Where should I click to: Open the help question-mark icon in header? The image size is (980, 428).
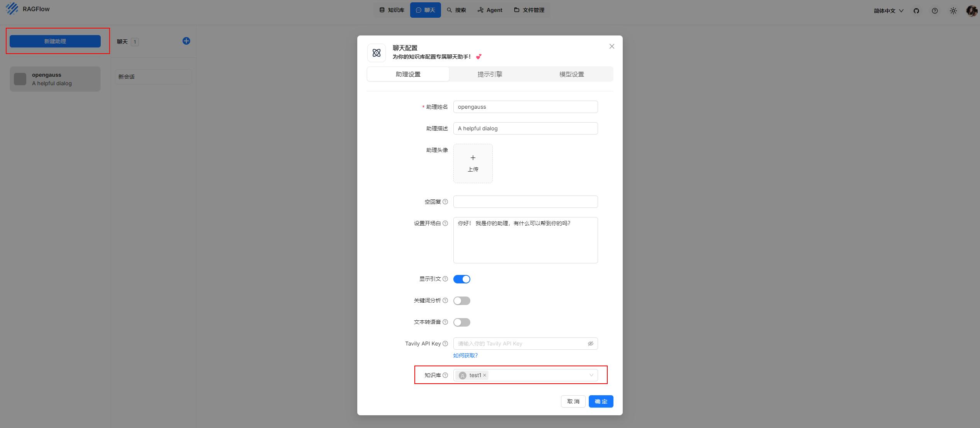[x=935, y=11]
